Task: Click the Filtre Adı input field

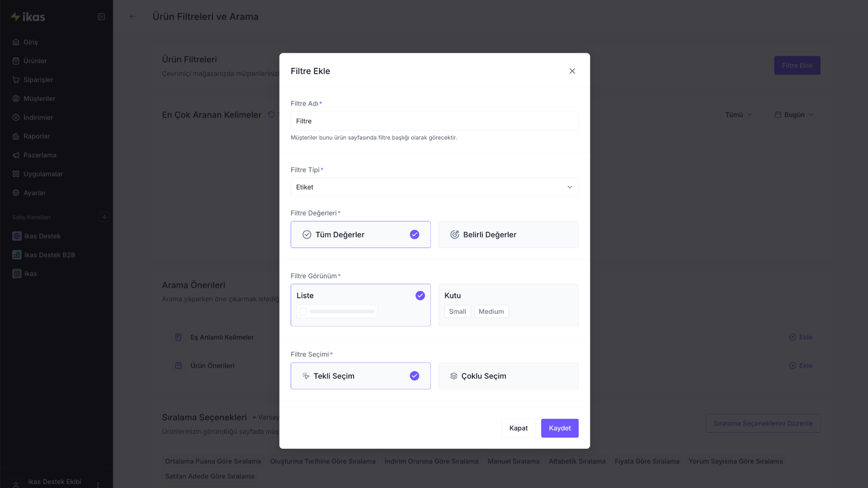Action: [x=434, y=121]
